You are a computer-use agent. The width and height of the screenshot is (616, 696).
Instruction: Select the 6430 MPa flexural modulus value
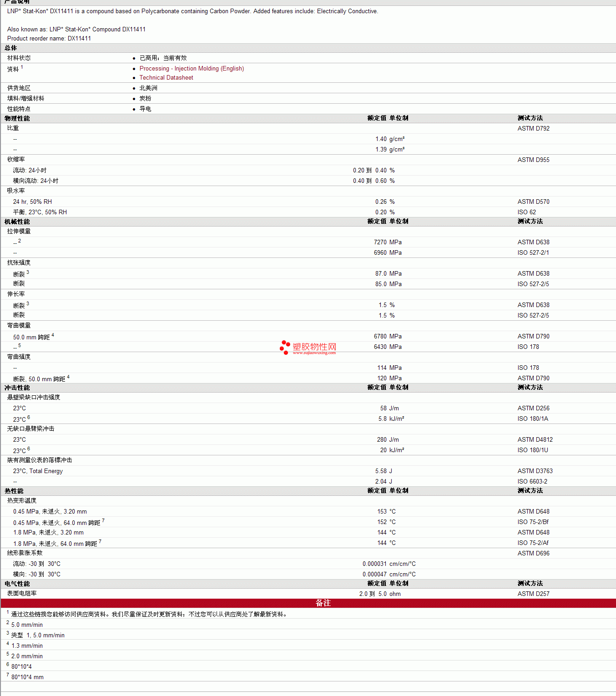[388, 347]
